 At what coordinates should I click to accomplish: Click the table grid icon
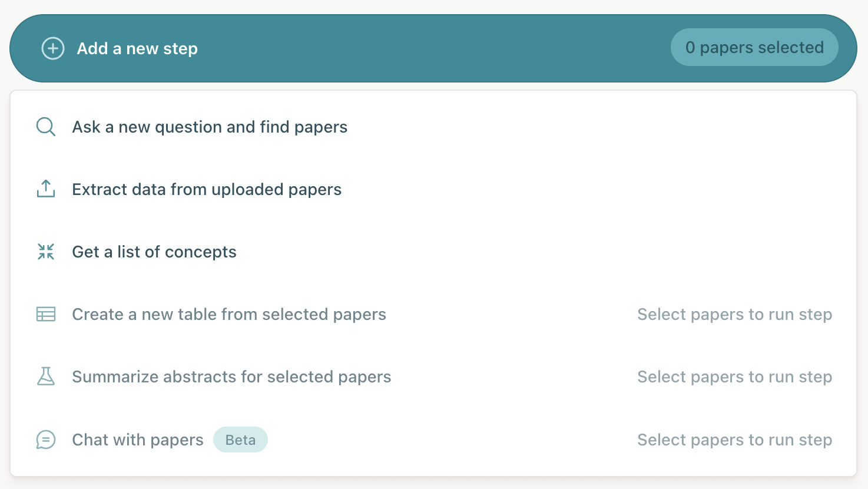(45, 314)
